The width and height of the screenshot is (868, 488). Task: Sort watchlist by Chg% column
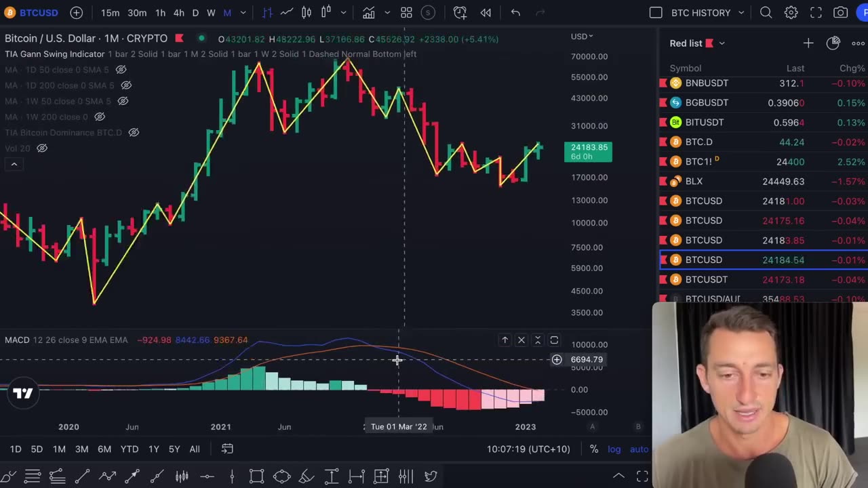pos(852,68)
